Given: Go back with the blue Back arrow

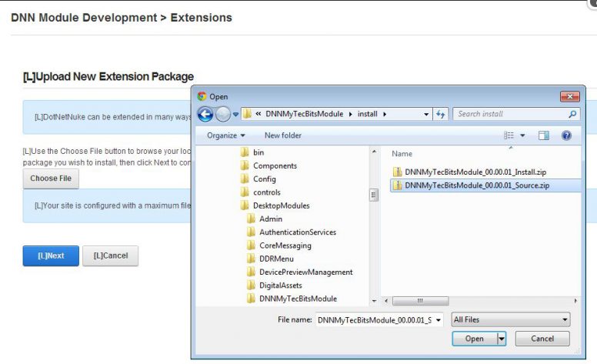Looking at the screenshot, I should (205, 114).
